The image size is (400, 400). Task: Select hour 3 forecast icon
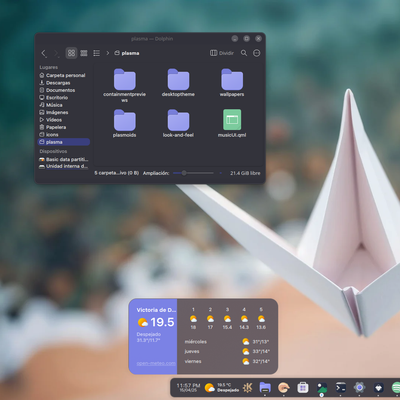pyautogui.click(x=227, y=319)
